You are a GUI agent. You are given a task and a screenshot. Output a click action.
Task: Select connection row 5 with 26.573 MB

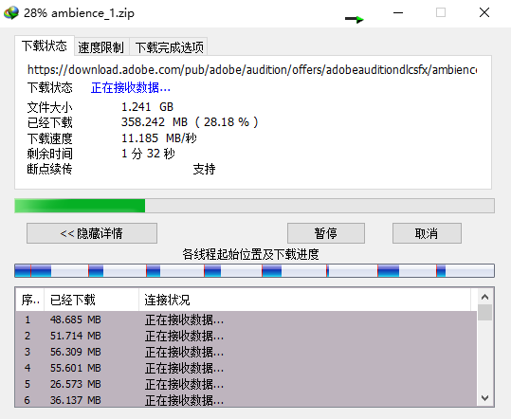click(246, 384)
